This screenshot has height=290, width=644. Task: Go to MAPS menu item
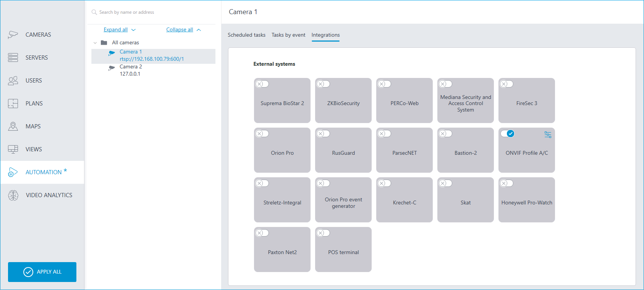[x=42, y=126]
